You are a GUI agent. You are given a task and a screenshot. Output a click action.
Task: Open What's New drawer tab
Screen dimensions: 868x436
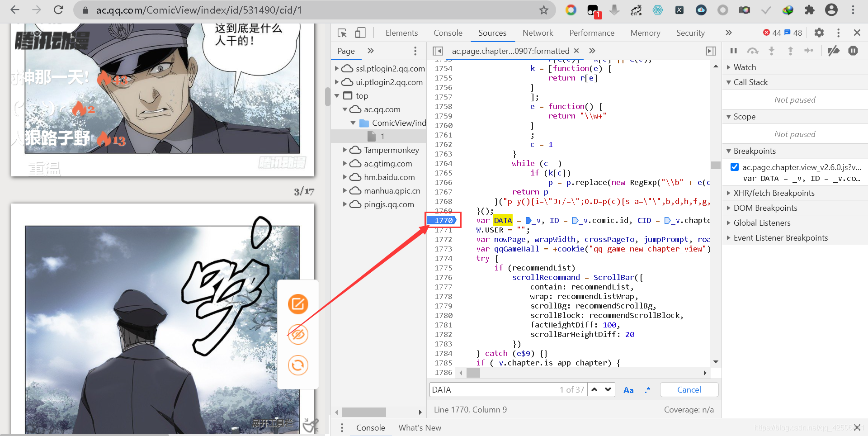420,427
